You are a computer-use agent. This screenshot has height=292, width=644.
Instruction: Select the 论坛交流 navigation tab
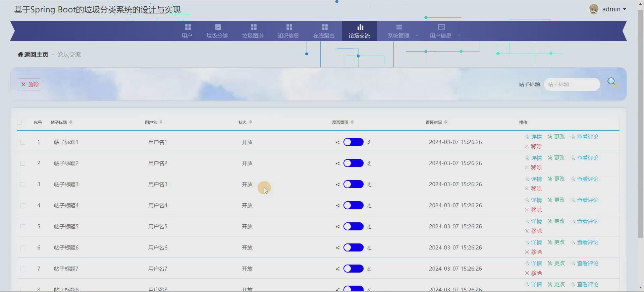pyautogui.click(x=359, y=31)
